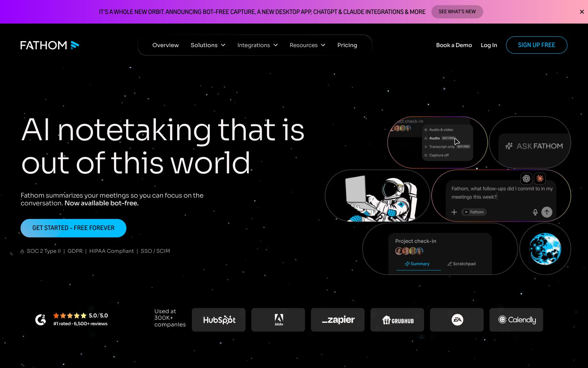
Task: Expand the Integrations dropdown menu
Action: 258,45
